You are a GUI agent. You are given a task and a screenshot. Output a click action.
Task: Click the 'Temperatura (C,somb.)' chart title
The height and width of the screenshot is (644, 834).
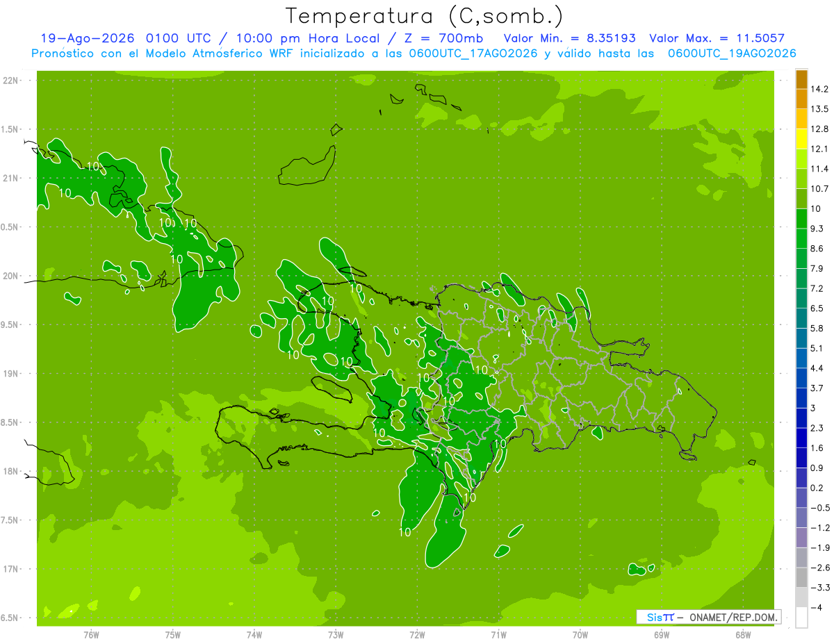click(424, 16)
